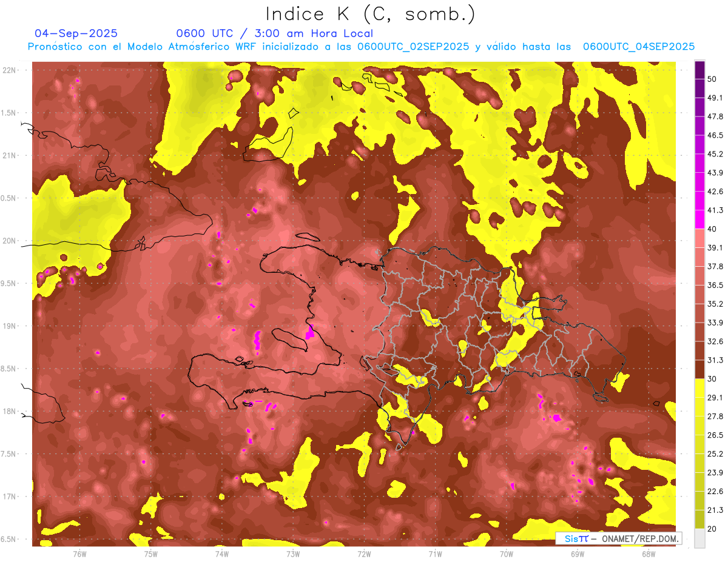Image resolution: width=728 pixels, height=562 pixels.
Task: Click the "69W" longitude label
Action: [x=577, y=554]
